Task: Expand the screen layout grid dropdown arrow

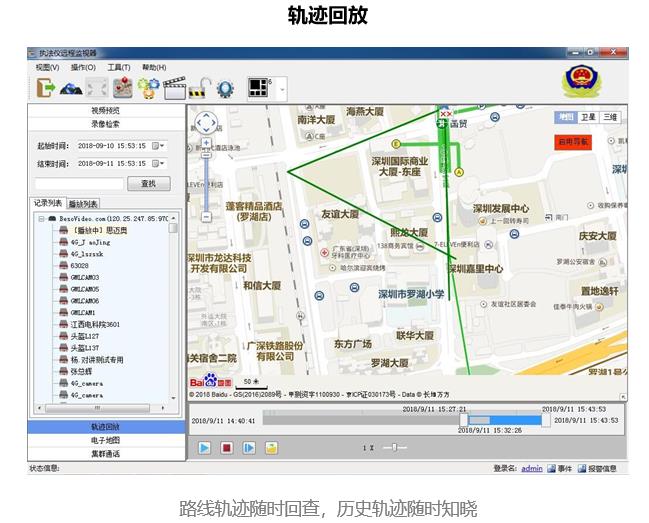Action: (x=281, y=88)
